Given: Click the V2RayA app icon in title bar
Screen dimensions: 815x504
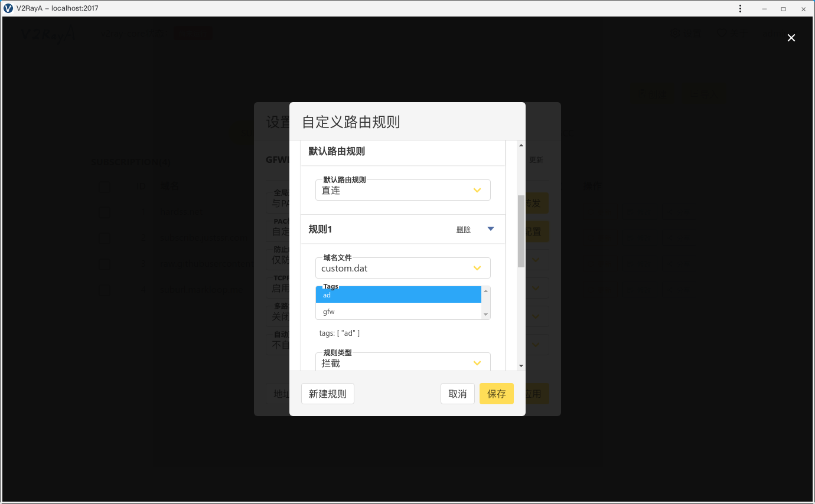Looking at the screenshot, I should [x=8, y=8].
